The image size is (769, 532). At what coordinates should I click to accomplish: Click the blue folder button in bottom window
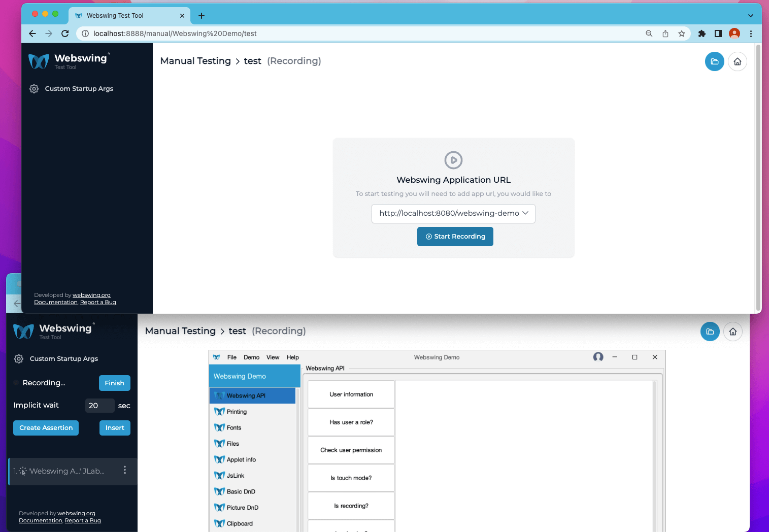[x=710, y=331]
